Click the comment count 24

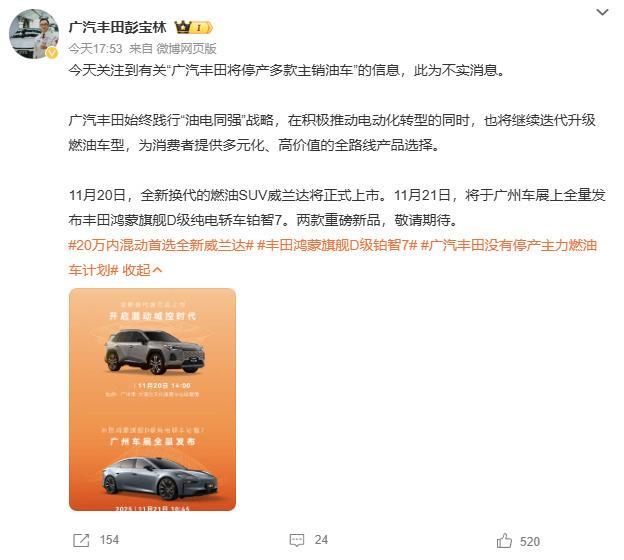[321, 540]
